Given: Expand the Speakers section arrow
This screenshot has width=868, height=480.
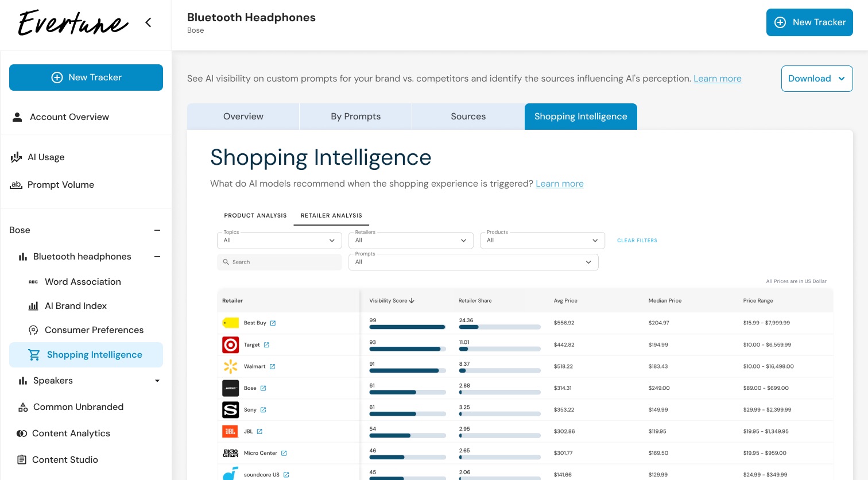Looking at the screenshot, I should click(157, 381).
